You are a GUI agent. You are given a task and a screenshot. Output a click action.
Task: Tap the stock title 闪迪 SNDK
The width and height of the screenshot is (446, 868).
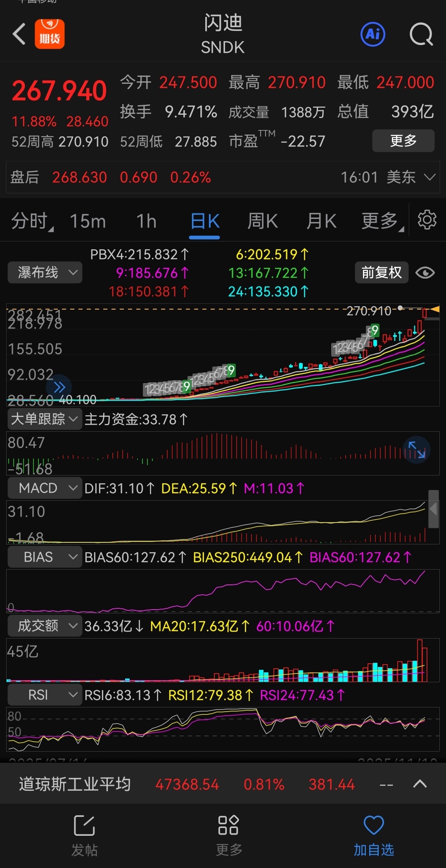[x=223, y=34]
